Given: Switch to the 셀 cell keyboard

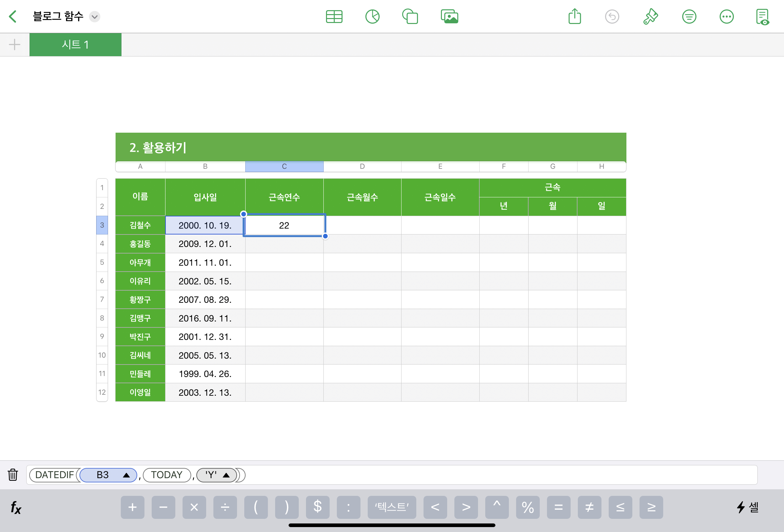Looking at the screenshot, I should click(747, 507).
